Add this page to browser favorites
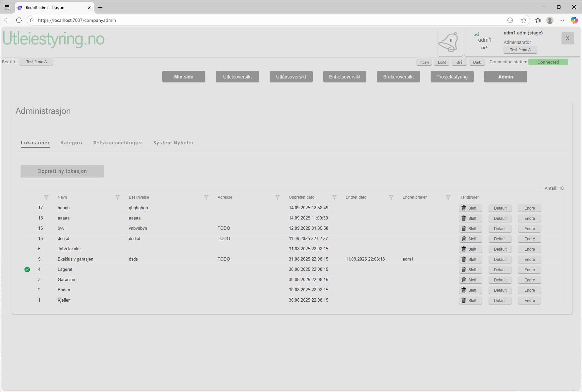The width and height of the screenshot is (582, 392). [523, 20]
